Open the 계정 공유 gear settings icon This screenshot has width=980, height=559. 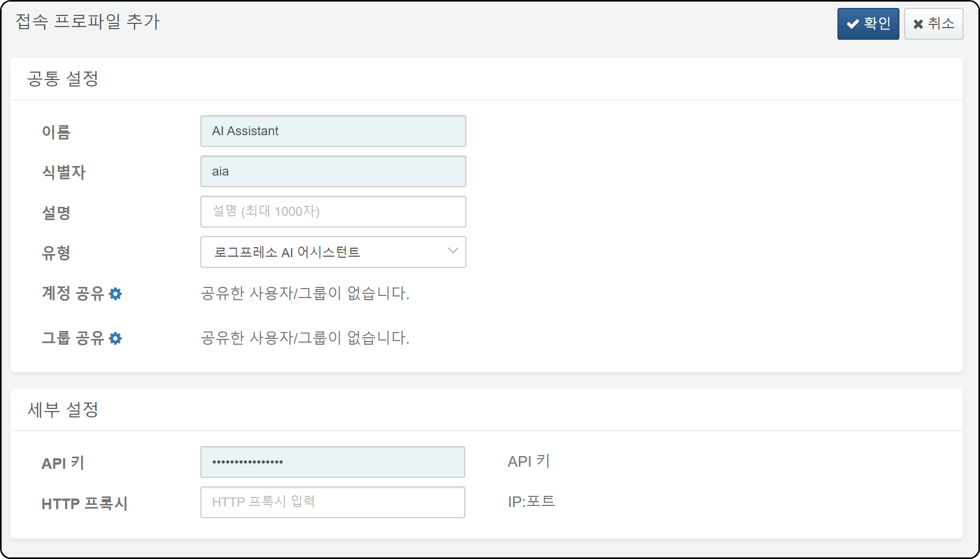116,294
